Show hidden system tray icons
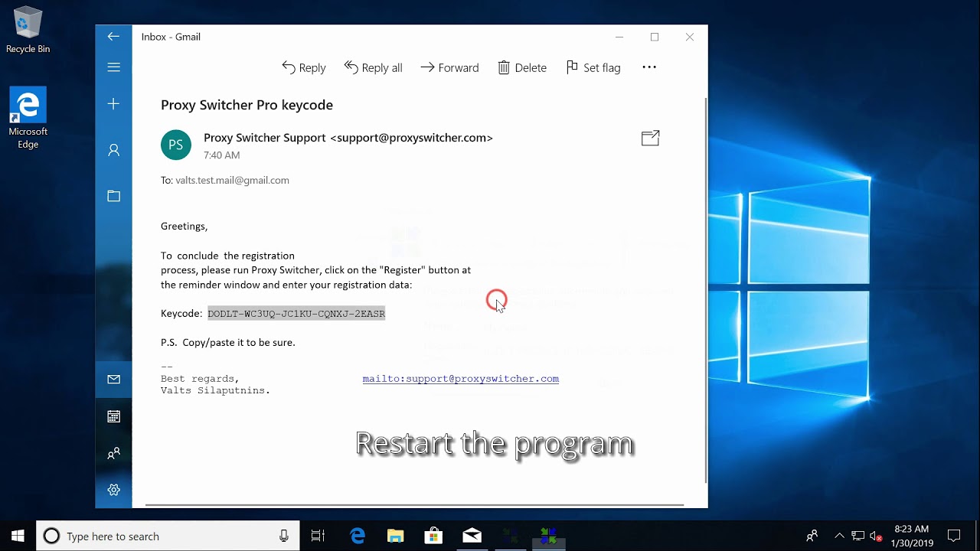Image resolution: width=980 pixels, height=551 pixels. (x=840, y=536)
